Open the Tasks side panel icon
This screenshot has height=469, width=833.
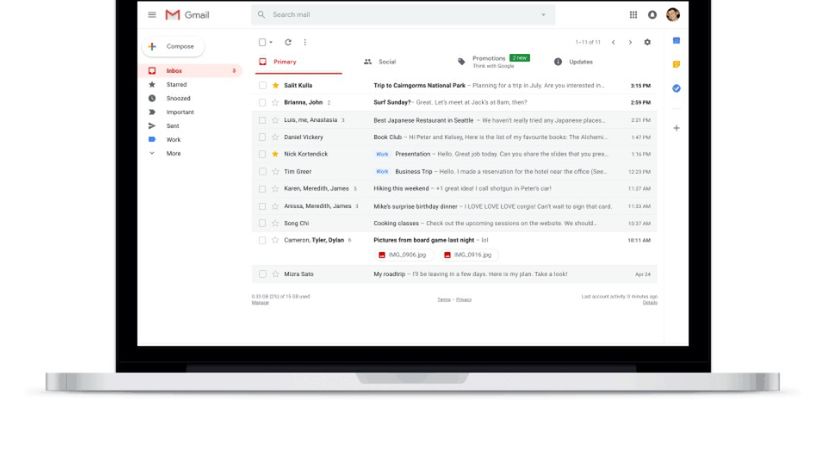click(x=676, y=88)
